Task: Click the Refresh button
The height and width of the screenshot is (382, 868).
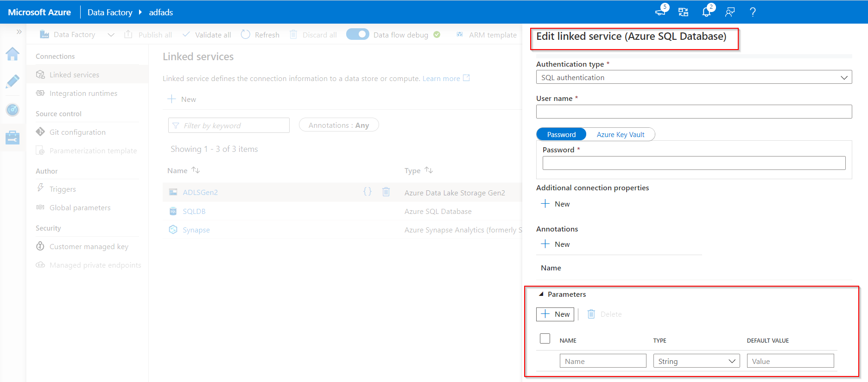Action: pos(260,35)
